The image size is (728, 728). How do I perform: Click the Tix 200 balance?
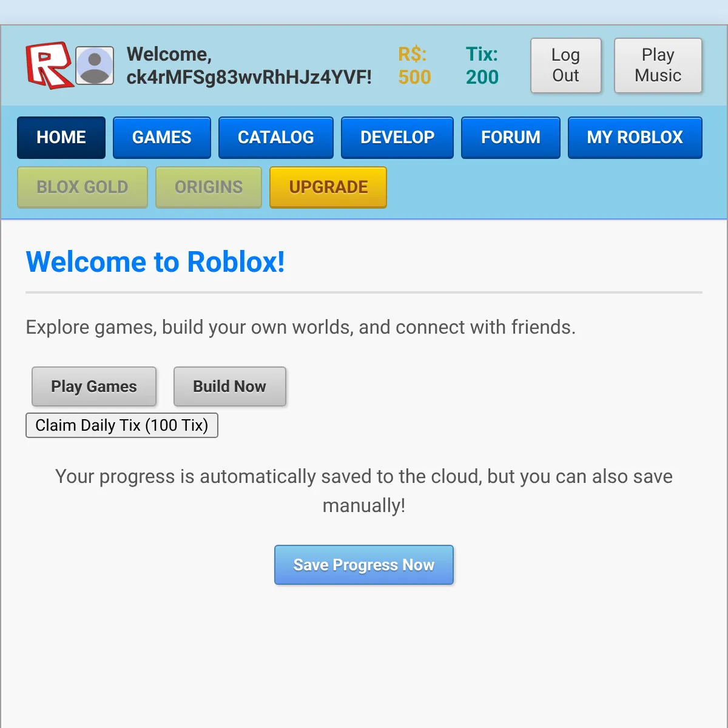click(482, 66)
